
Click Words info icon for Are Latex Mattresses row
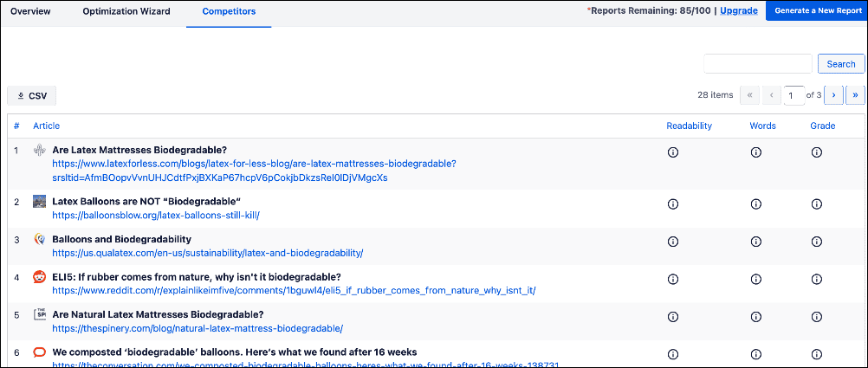[x=755, y=152]
